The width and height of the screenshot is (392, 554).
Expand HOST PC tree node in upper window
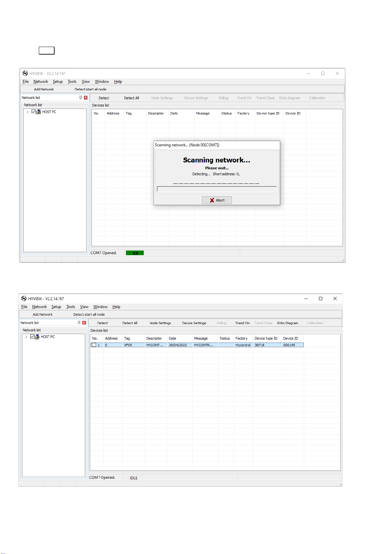(27, 112)
